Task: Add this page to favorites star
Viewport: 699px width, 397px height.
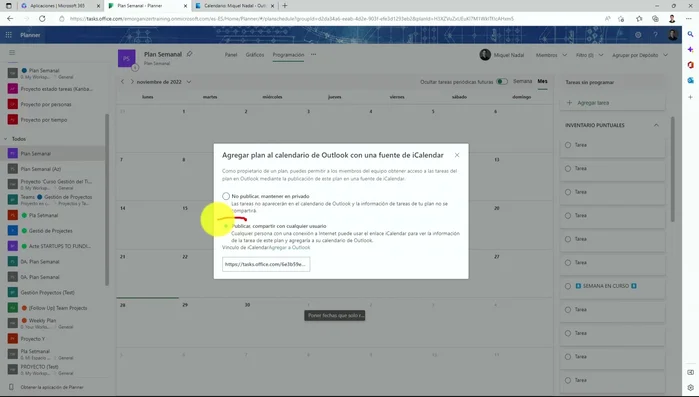Action: point(621,19)
